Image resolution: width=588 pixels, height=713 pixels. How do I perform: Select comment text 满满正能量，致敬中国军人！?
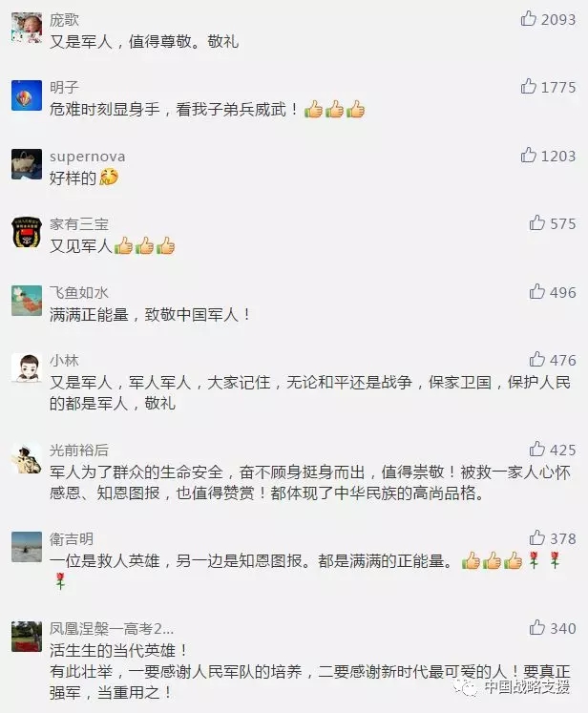pyautogui.click(x=150, y=314)
